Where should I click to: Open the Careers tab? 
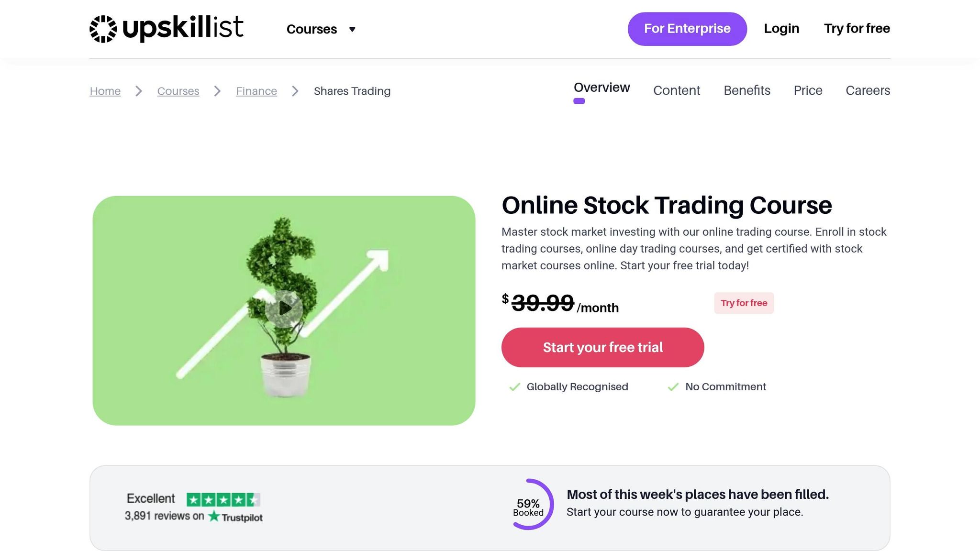pos(868,90)
